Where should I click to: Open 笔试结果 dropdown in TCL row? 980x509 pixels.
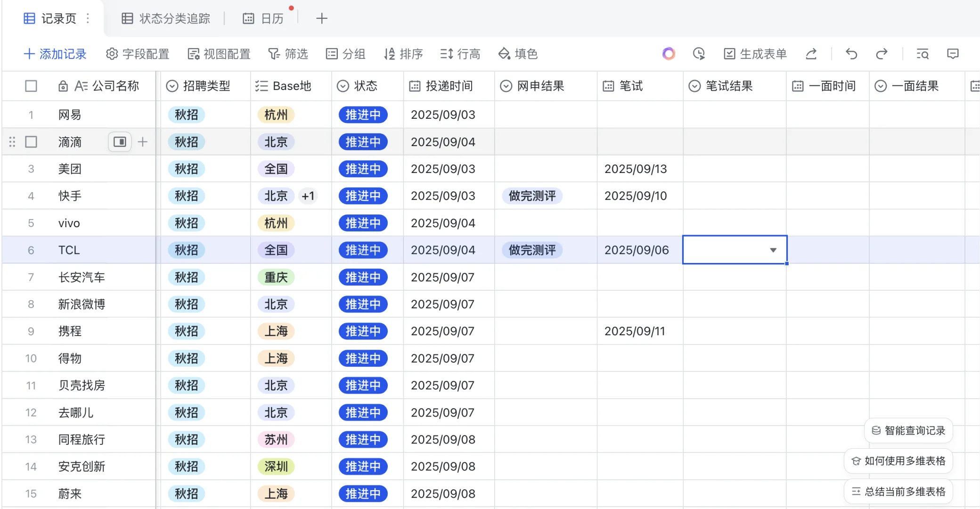[x=773, y=250]
